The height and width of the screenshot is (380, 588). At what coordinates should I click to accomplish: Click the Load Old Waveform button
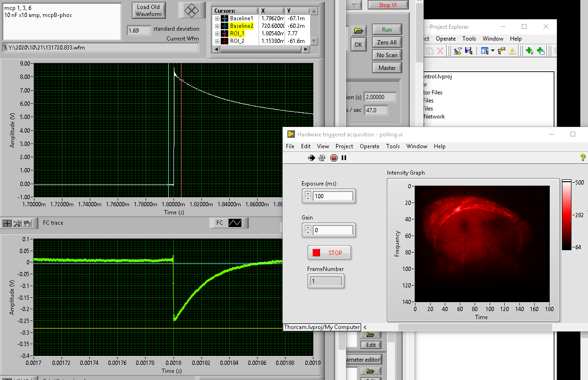[148, 10]
